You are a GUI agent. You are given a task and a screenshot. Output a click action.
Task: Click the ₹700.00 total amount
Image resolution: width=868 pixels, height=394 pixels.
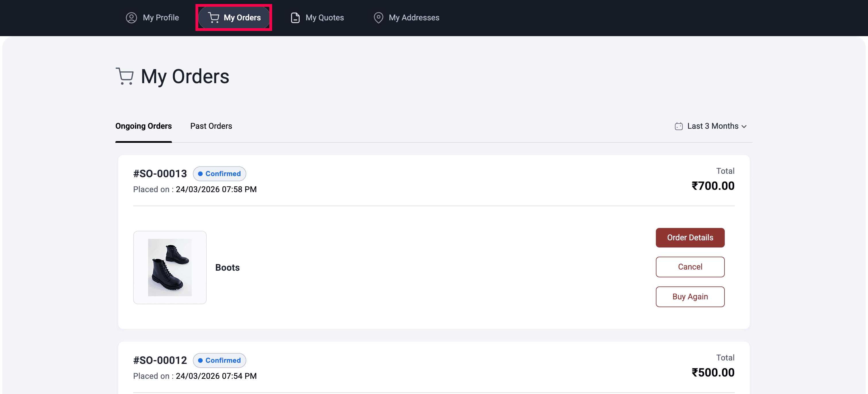(x=713, y=186)
